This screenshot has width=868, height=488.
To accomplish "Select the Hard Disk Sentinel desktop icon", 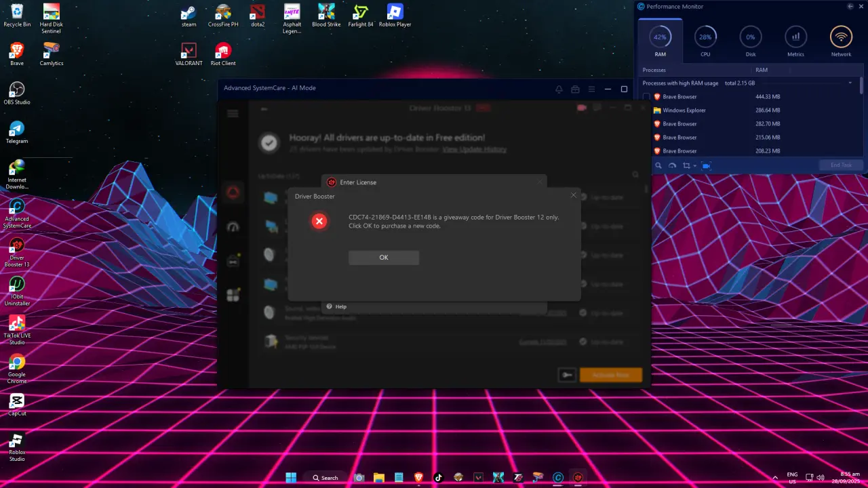I will (51, 18).
